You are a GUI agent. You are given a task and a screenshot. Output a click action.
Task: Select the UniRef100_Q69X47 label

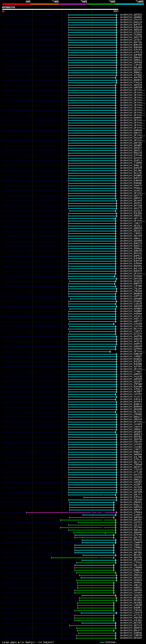pyautogui.click(x=131, y=70)
